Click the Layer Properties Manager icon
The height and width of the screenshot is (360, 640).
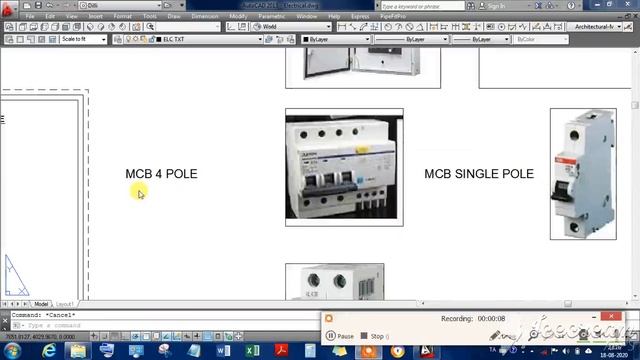118,40
